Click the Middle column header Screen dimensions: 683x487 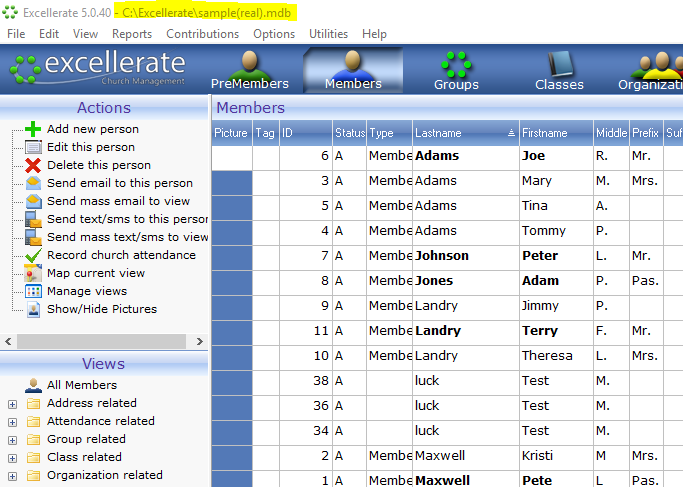[x=611, y=133]
